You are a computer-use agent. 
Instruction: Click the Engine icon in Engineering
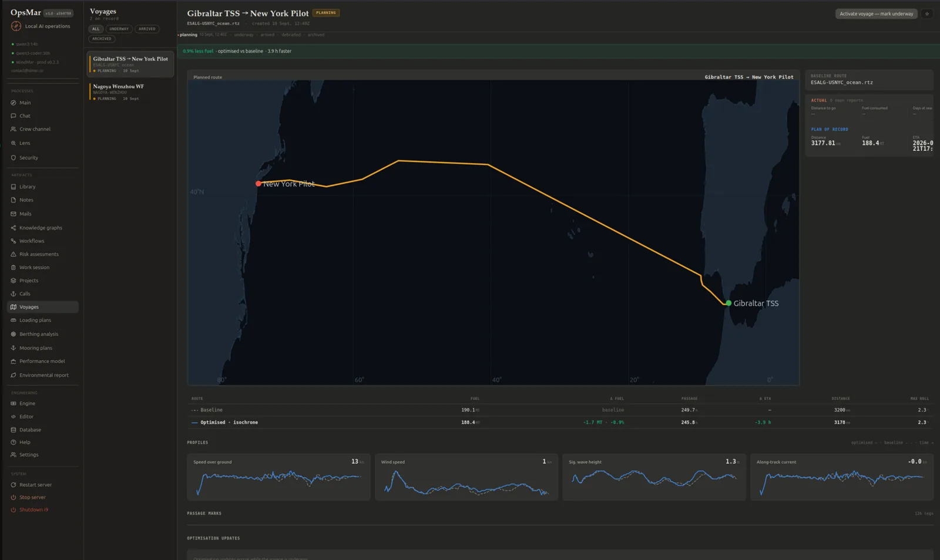14,404
